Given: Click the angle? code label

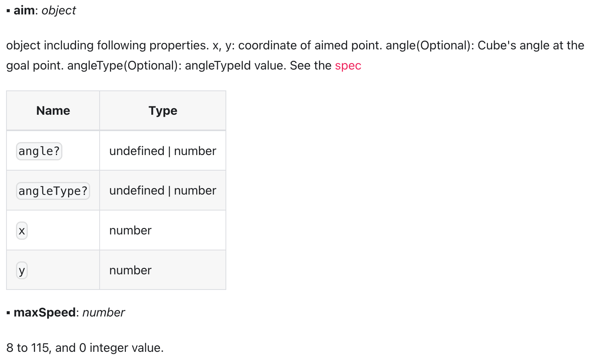Looking at the screenshot, I should (39, 151).
